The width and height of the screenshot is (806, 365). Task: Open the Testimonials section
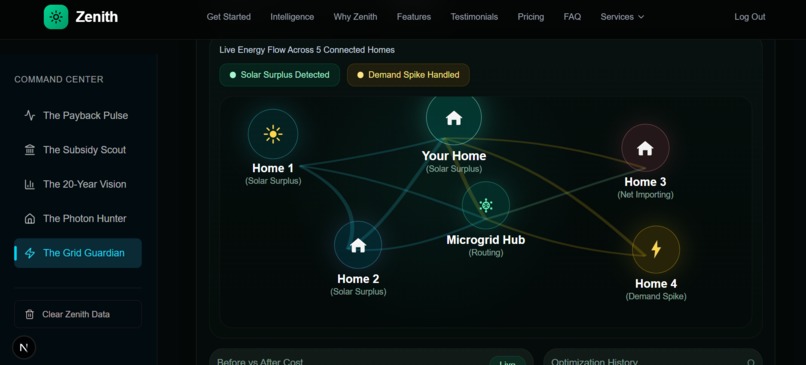tap(474, 17)
